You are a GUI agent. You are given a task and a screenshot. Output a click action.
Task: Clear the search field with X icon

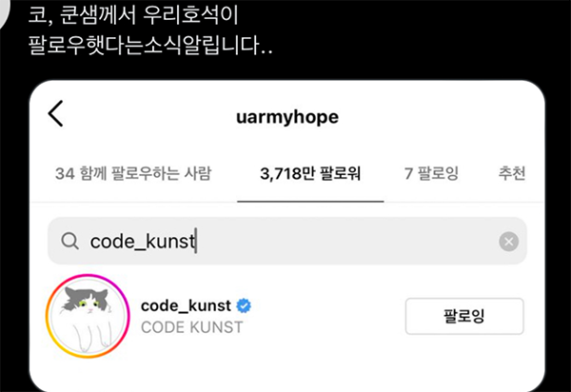click(x=509, y=242)
